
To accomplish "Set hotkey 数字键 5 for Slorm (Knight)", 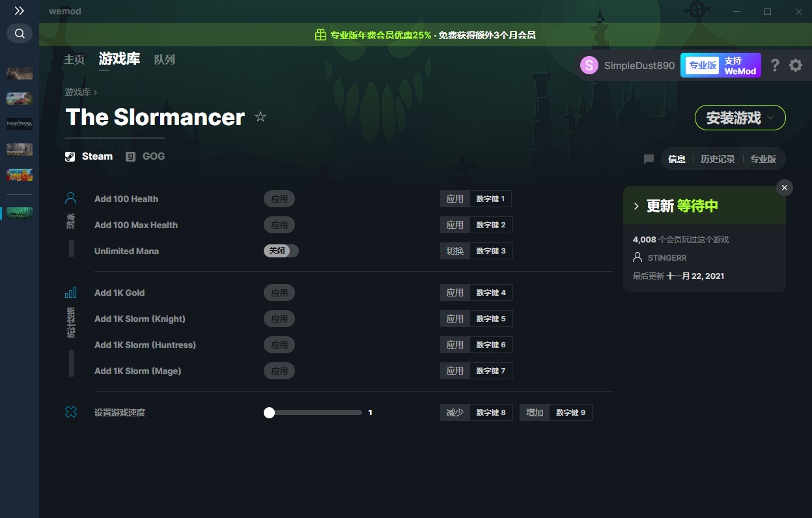I will [x=491, y=319].
